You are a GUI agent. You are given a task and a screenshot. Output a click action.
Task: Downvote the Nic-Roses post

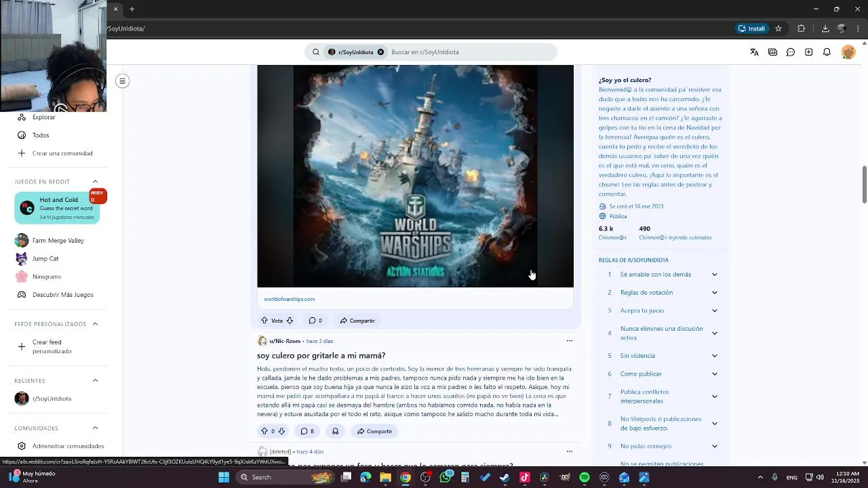281,431
